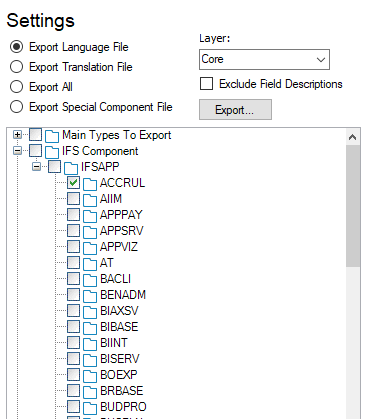Choose the Export All radio button
This screenshot has height=419, width=365.
[x=16, y=87]
